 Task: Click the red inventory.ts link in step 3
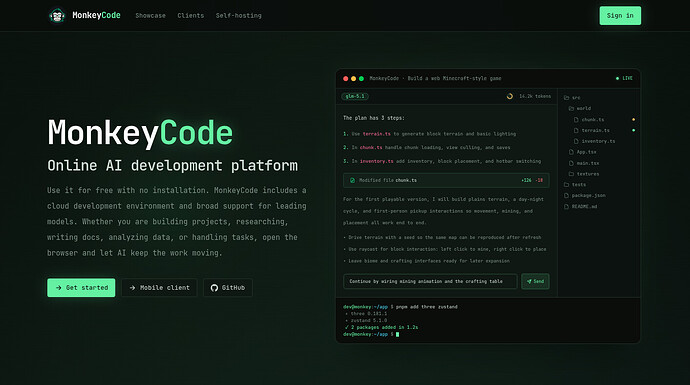coord(377,161)
